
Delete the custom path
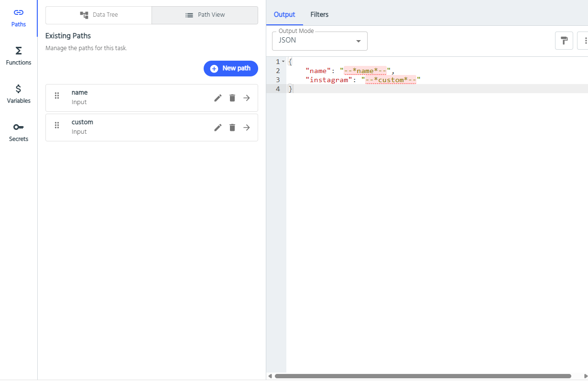pos(232,128)
